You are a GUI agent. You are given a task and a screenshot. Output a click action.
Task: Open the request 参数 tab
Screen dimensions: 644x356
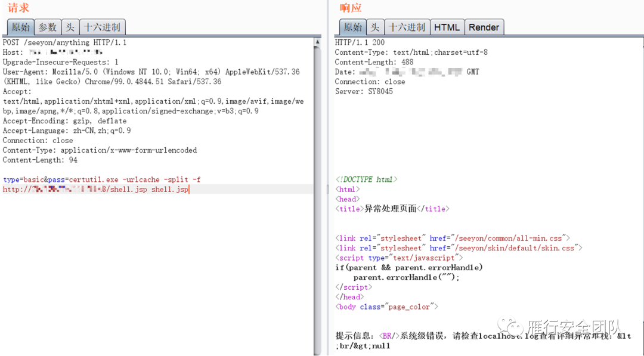point(48,27)
